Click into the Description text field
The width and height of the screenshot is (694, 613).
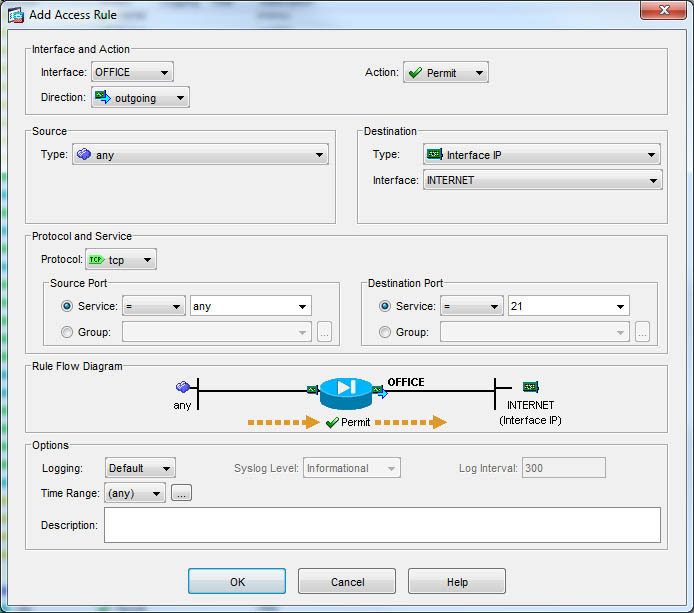(382, 525)
